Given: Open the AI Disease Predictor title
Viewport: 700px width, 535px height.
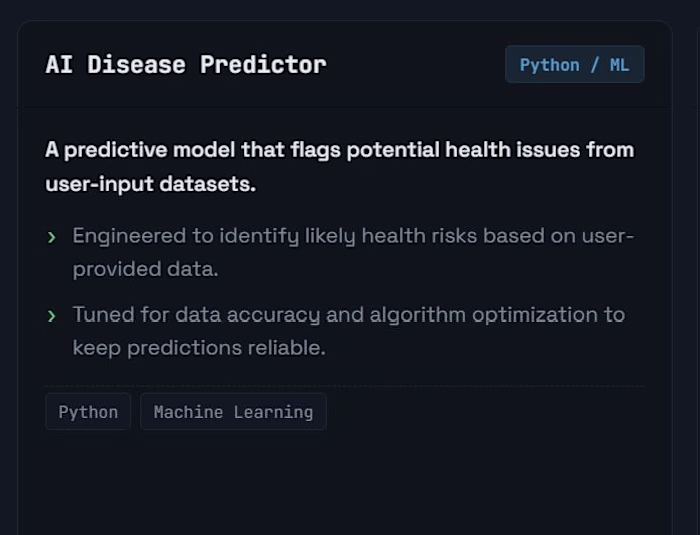Looking at the screenshot, I should coord(186,65).
